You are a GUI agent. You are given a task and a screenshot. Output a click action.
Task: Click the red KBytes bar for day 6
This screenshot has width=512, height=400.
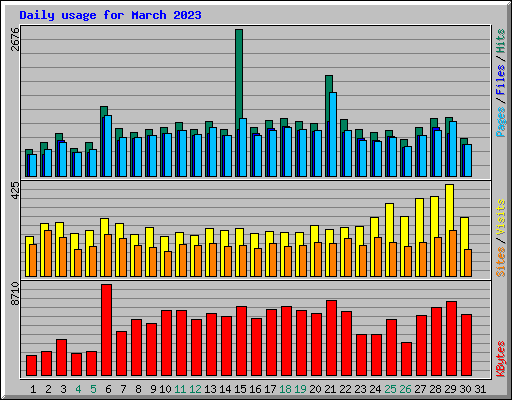pos(106,330)
